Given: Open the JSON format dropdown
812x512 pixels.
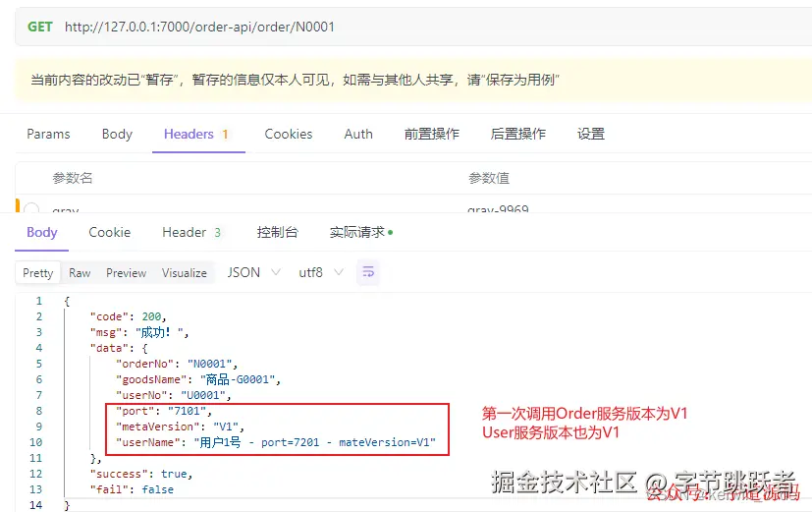Looking at the screenshot, I should pos(253,272).
